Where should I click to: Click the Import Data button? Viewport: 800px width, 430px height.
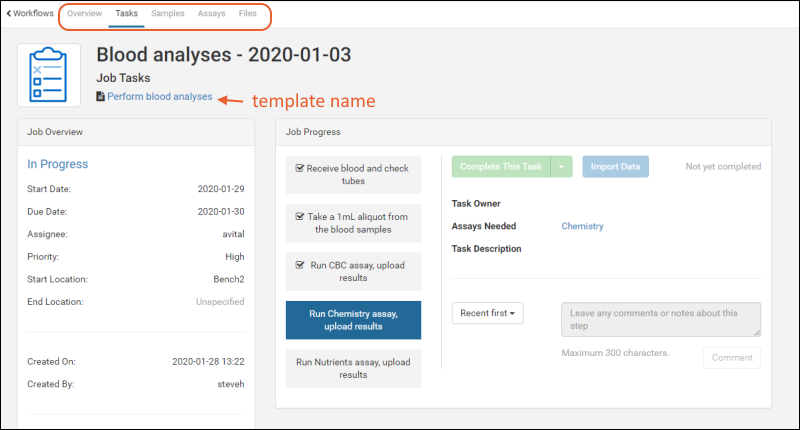pos(615,166)
